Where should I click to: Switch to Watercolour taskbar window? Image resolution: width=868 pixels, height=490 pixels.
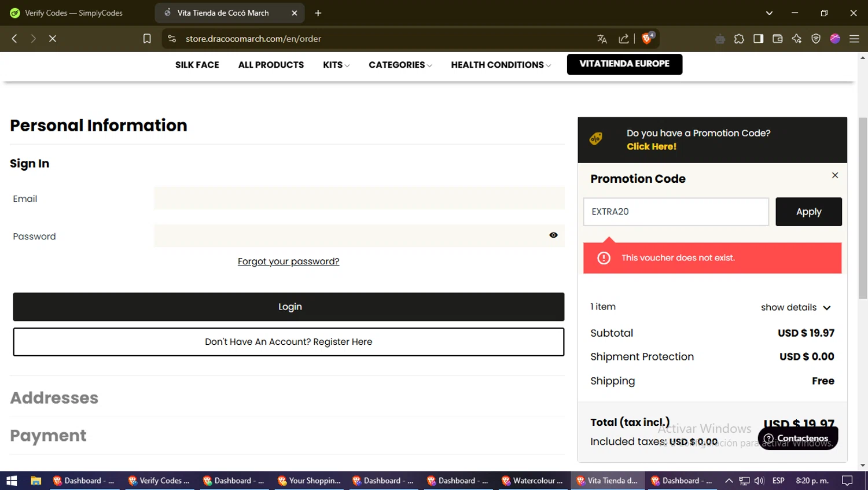[532, 481]
